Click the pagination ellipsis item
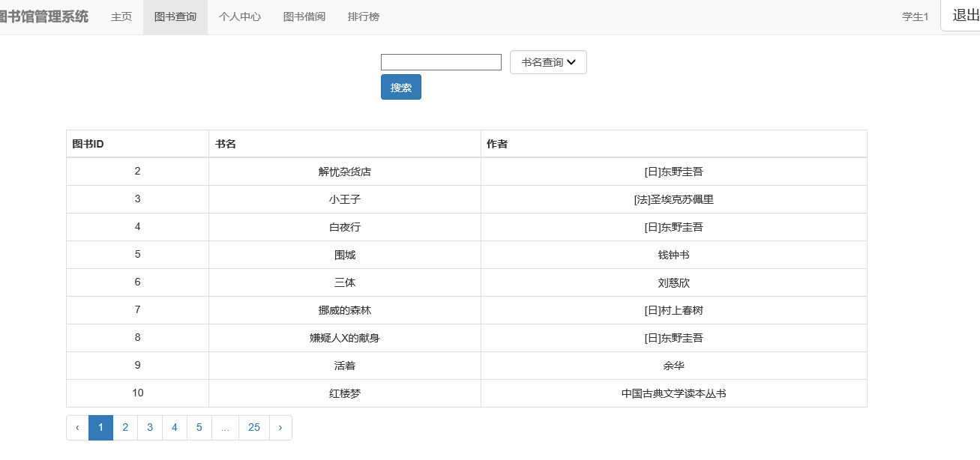Viewport: 980px width, 460px height. click(225, 428)
